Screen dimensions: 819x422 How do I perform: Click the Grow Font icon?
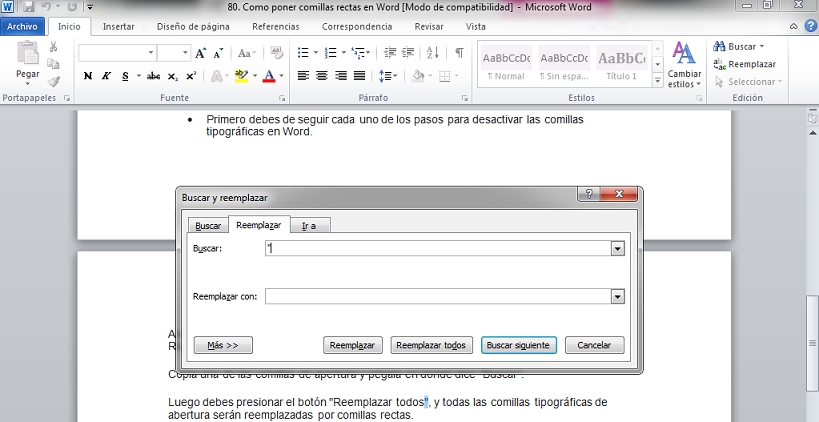point(201,53)
